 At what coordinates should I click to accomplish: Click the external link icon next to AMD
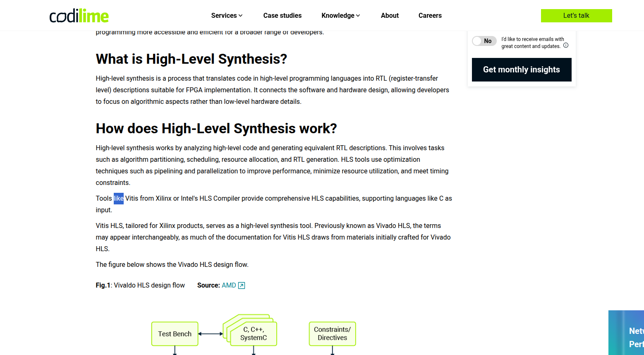[x=242, y=285]
